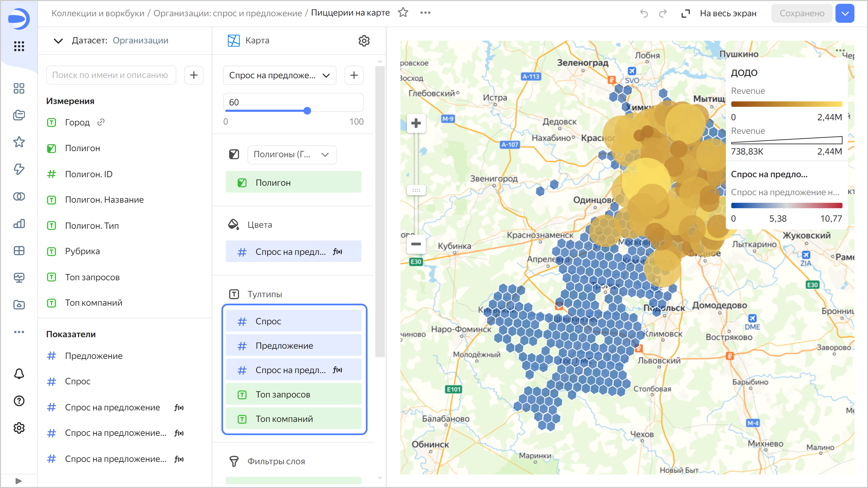Viewport: 868px width, 488px height.
Task: Open breadcrumb Организации: спрос и предложение
Action: coord(228,13)
